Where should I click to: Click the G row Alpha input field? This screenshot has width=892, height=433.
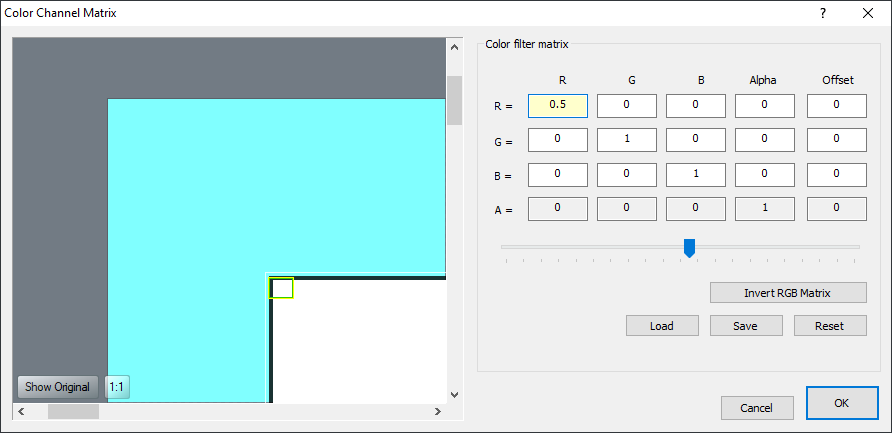click(765, 140)
